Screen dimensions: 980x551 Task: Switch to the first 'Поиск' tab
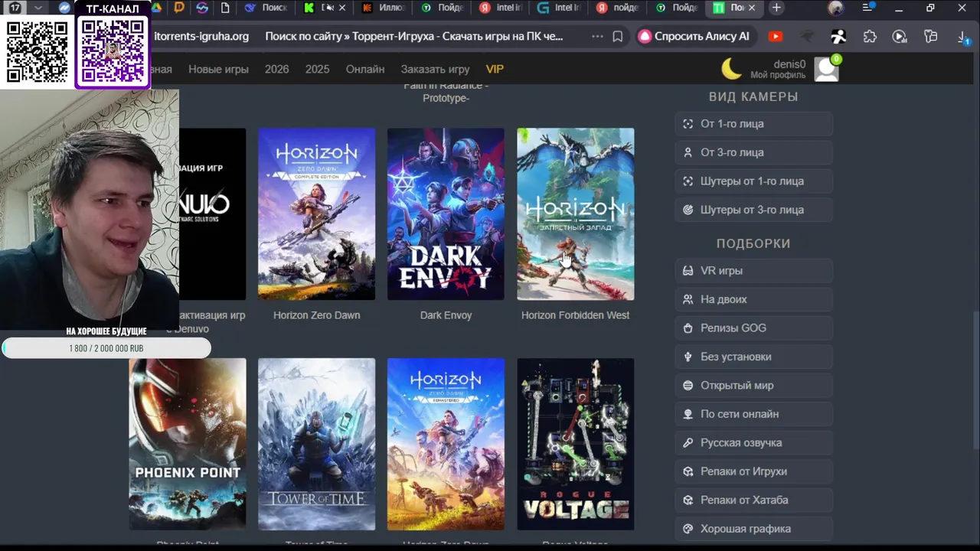pos(266,8)
